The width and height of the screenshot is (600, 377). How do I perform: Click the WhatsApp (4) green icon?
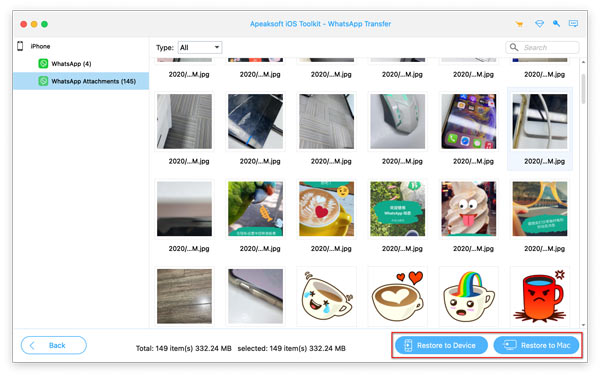coord(43,64)
